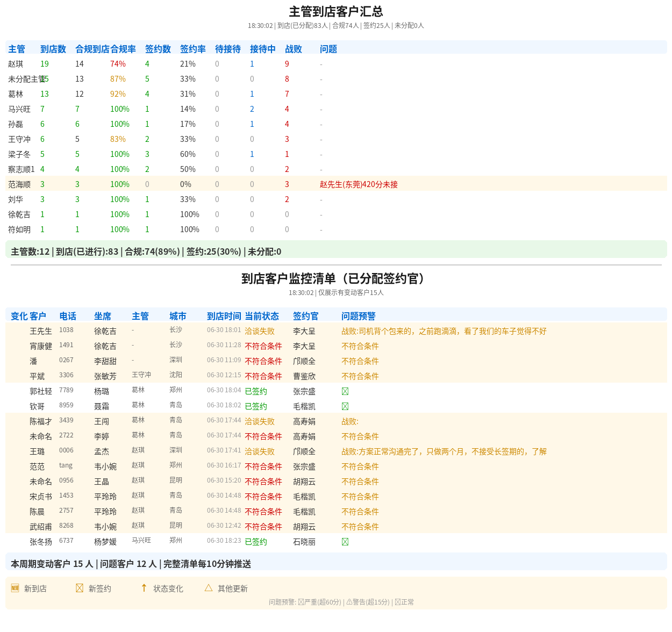Select the 合规率 column header

tap(123, 49)
